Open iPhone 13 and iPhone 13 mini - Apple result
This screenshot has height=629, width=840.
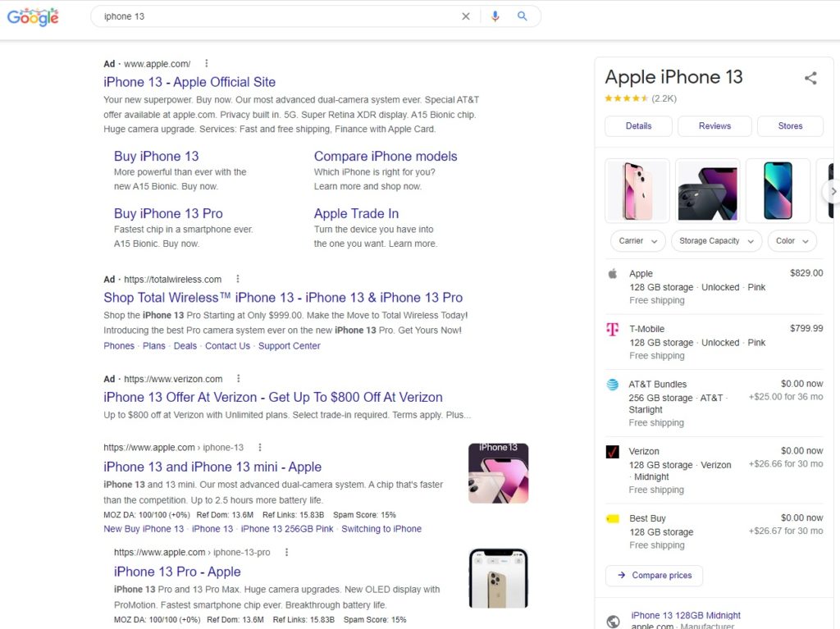pos(212,467)
